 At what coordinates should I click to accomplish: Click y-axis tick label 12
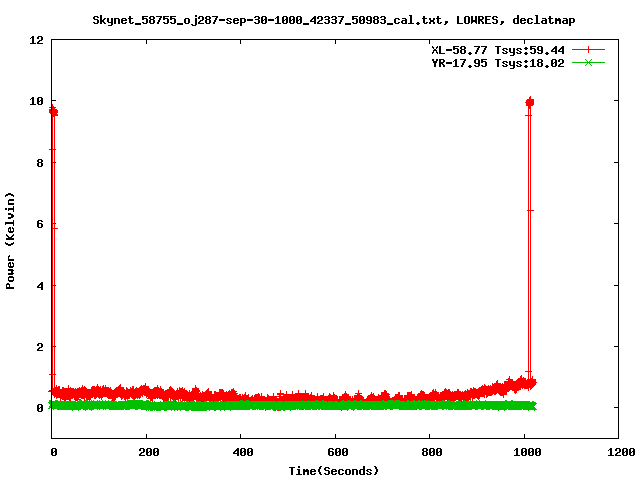tap(36, 40)
